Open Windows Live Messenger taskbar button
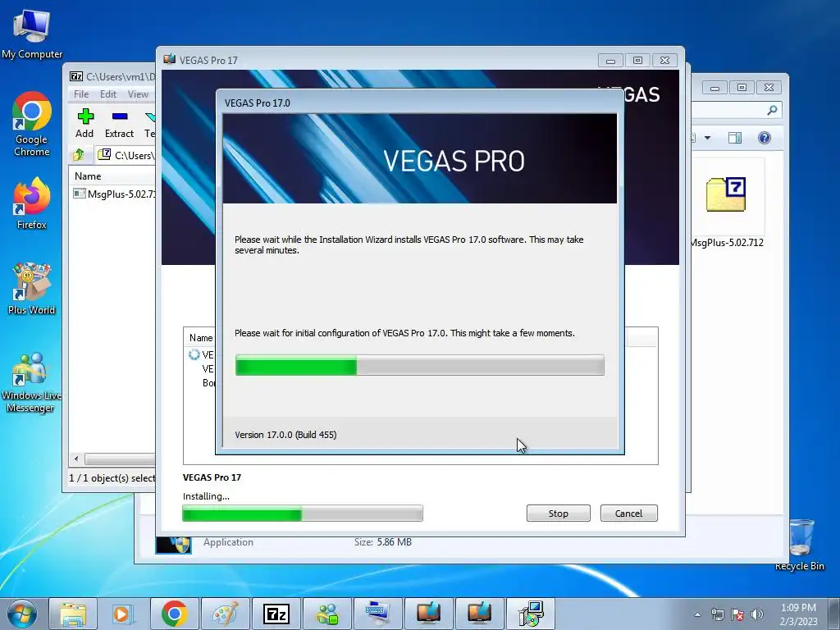This screenshot has height=630, width=840. (x=326, y=614)
